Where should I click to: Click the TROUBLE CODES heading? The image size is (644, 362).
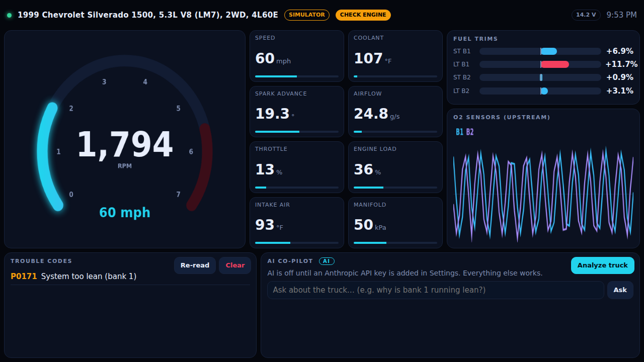pyautogui.click(x=41, y=261)
